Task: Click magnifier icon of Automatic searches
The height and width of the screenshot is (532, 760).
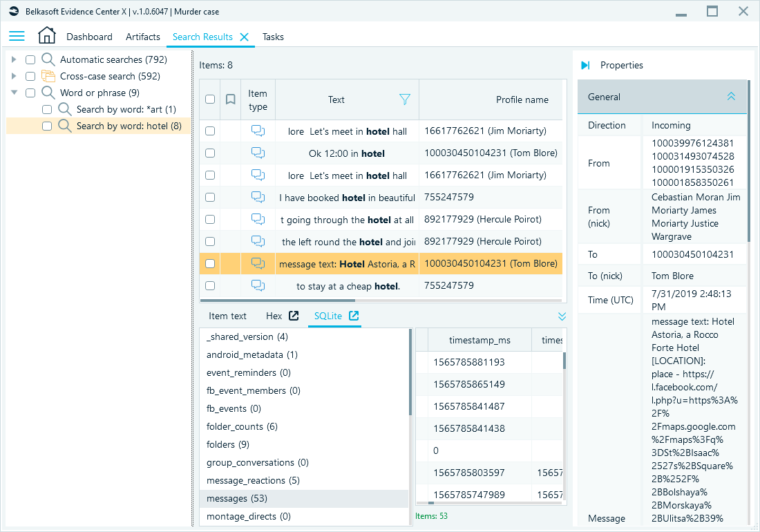Action: coord(48,59)
